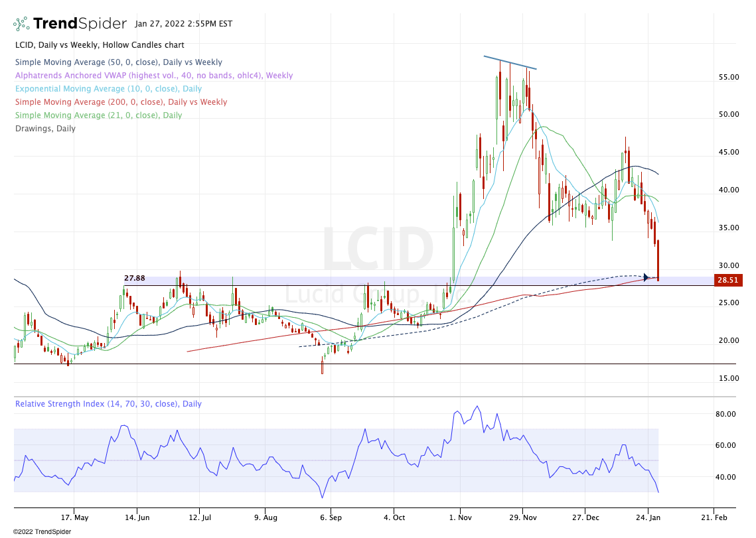Select the Simple Moving Average 50 legend entry

118,62
